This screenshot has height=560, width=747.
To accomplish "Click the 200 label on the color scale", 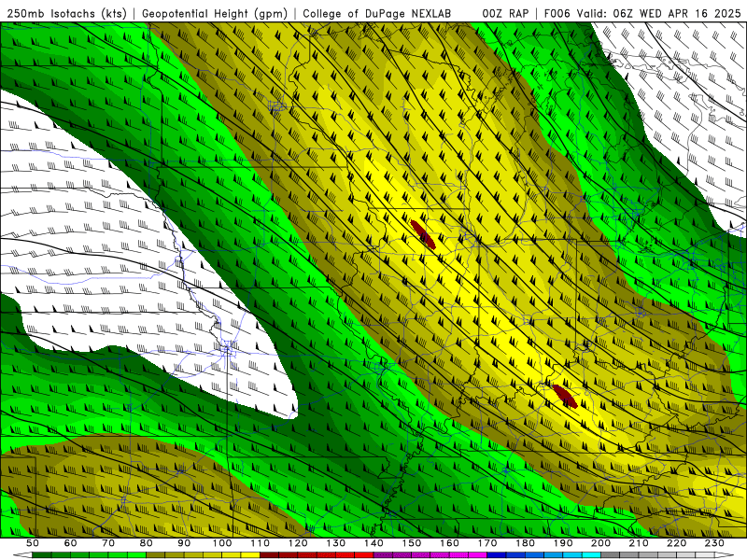I will (x=601, y=543).
